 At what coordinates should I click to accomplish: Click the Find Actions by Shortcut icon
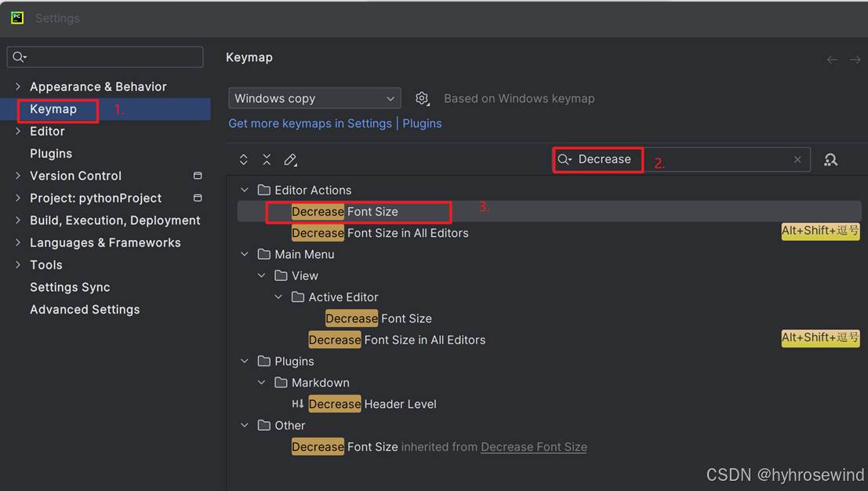[x=830, y=160]
